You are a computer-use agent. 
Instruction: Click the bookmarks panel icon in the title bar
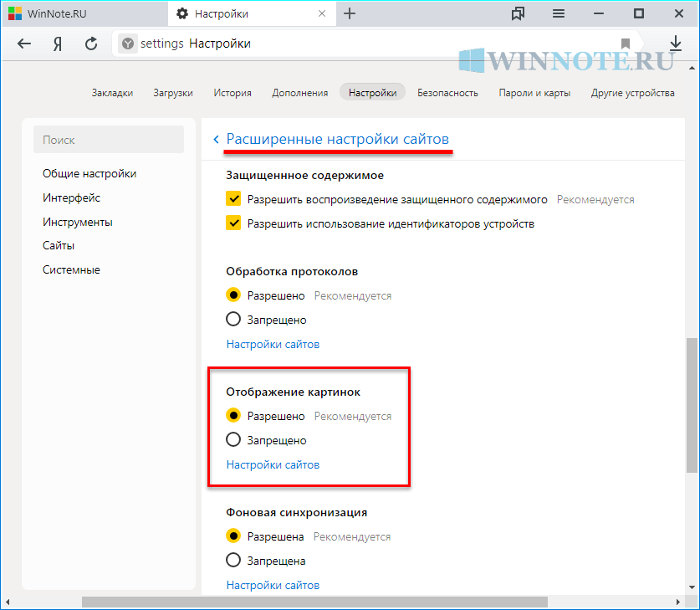(x=519, y=13)
